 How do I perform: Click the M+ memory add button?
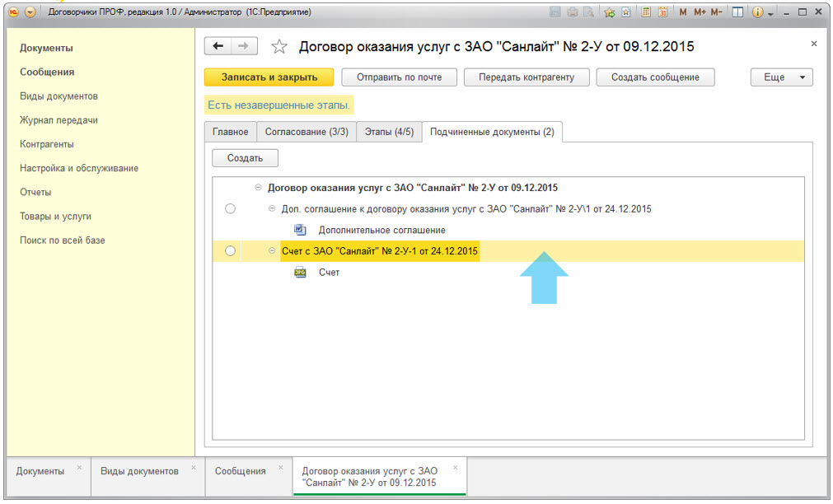point(700,12)
